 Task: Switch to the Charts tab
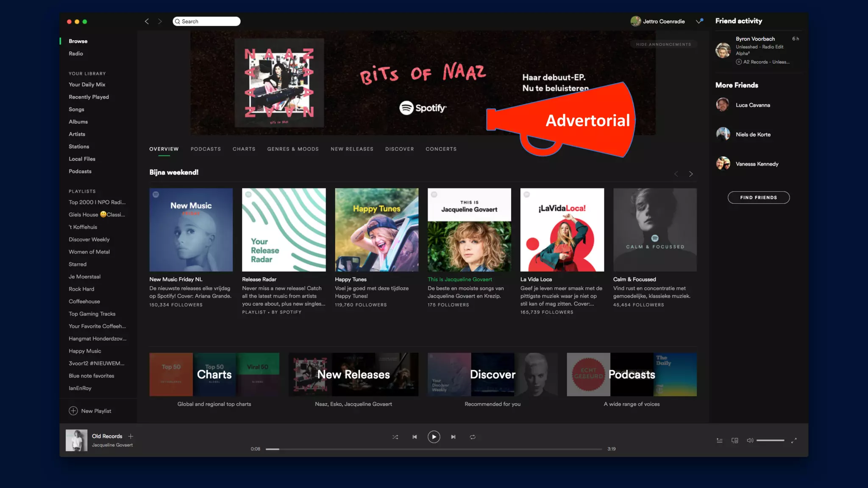click(x=244, y=149)
